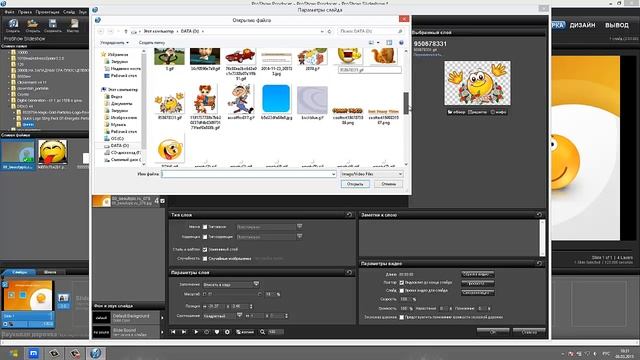Open help icon in file dialog toolbar
Image resolution: width=640 pixels, height=360 pixels.
(401, 42)
